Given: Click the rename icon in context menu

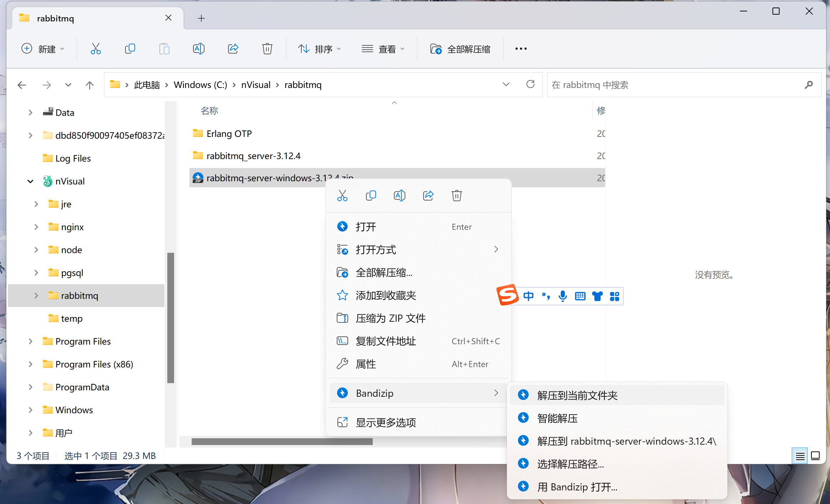Looking at the screenshot, I should (399, 196).
